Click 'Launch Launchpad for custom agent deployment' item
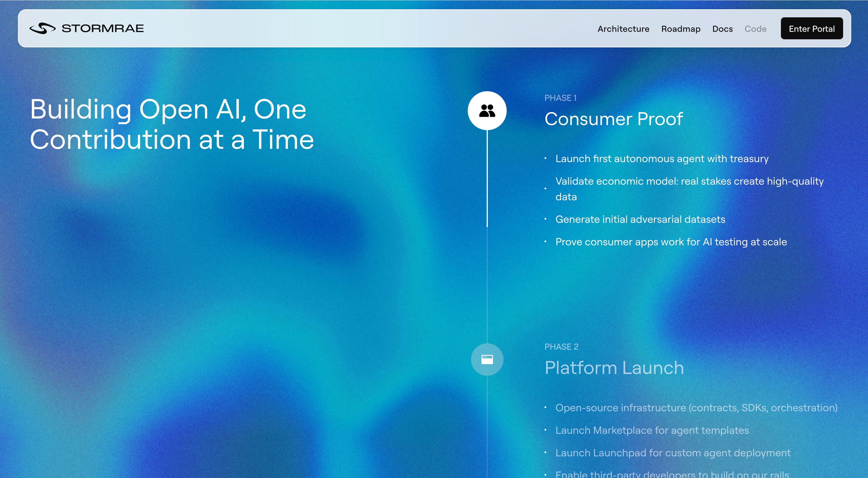Screen dimensions: 868x478 click(673, 453)
